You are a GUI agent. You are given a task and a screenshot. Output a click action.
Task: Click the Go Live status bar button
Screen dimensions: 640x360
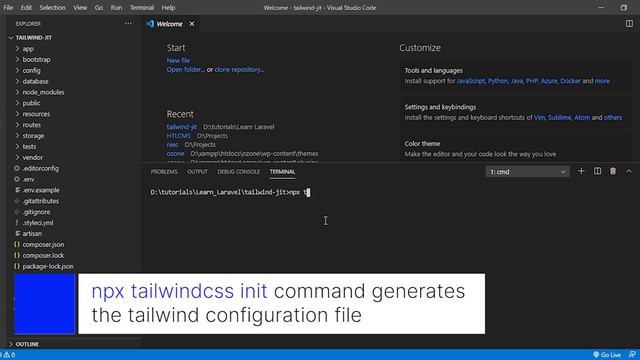pyautogui.click(x=607, y=355)
